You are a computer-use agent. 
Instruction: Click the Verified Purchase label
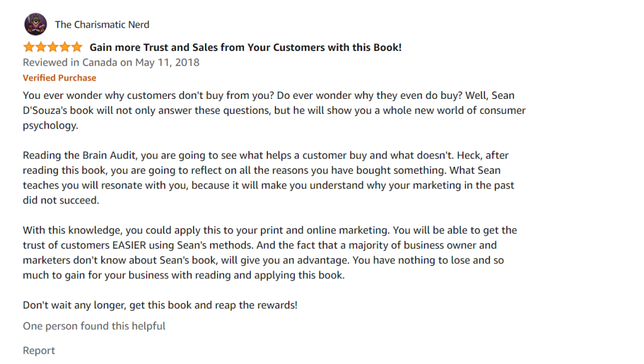coord(60,77)
